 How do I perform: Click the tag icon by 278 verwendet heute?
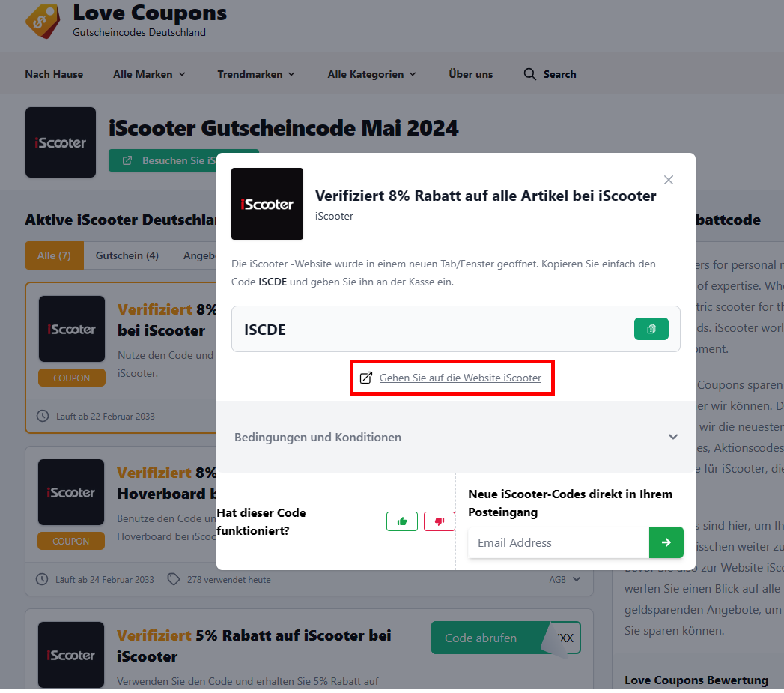tap(174, 579)
